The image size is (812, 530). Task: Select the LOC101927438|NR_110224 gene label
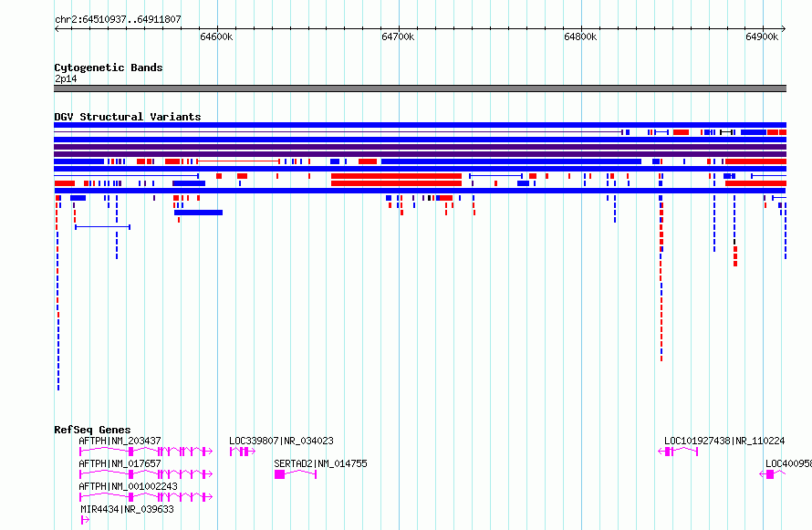(x=724, y=441)
